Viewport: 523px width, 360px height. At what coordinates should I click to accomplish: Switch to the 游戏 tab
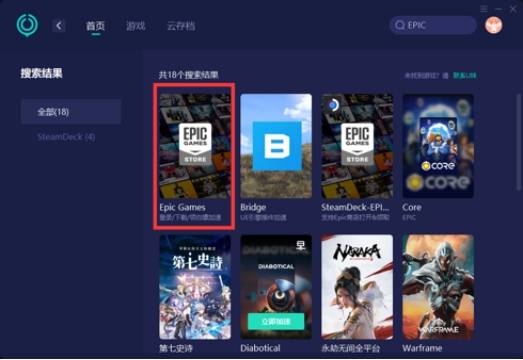136,26
